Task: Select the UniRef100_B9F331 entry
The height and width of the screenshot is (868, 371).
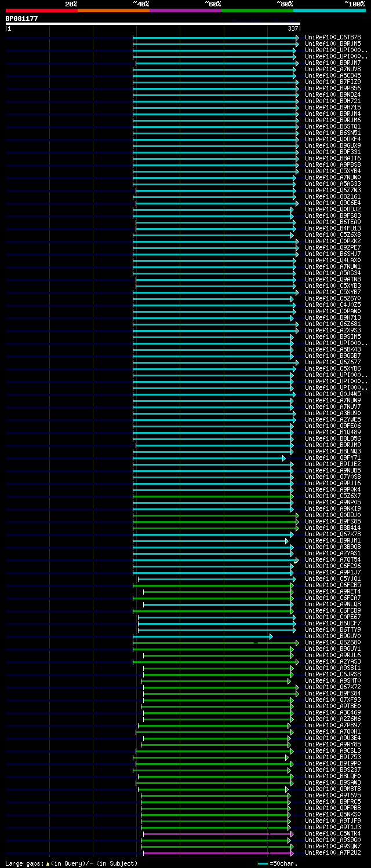Action: click(x=333, y=152)
